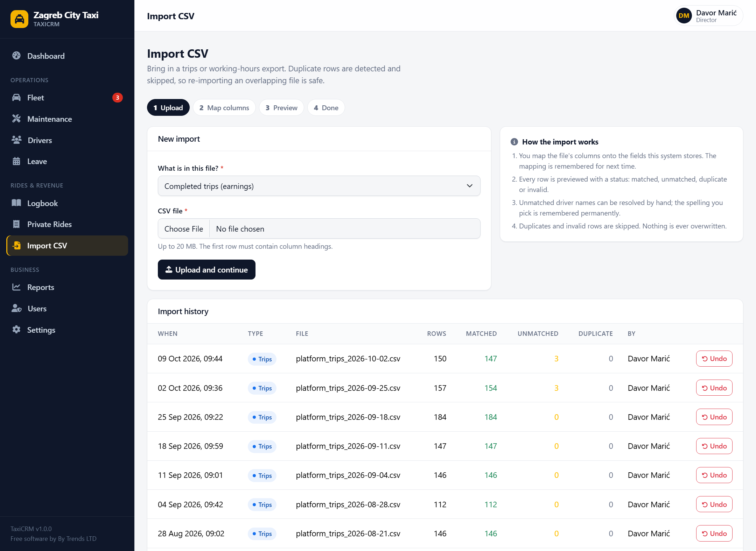The height and width of the screenshot is (551, 756).
Task: Click the Import CSV file icon
Action: (x=16, y=246)
